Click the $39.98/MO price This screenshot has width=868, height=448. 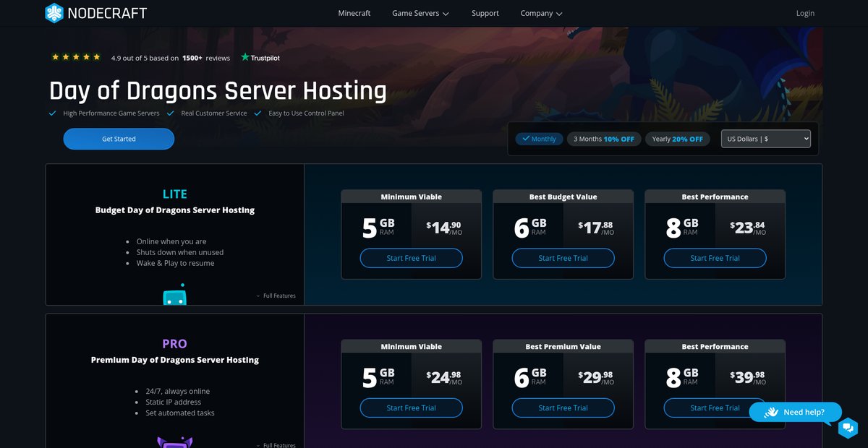(748, 377)
